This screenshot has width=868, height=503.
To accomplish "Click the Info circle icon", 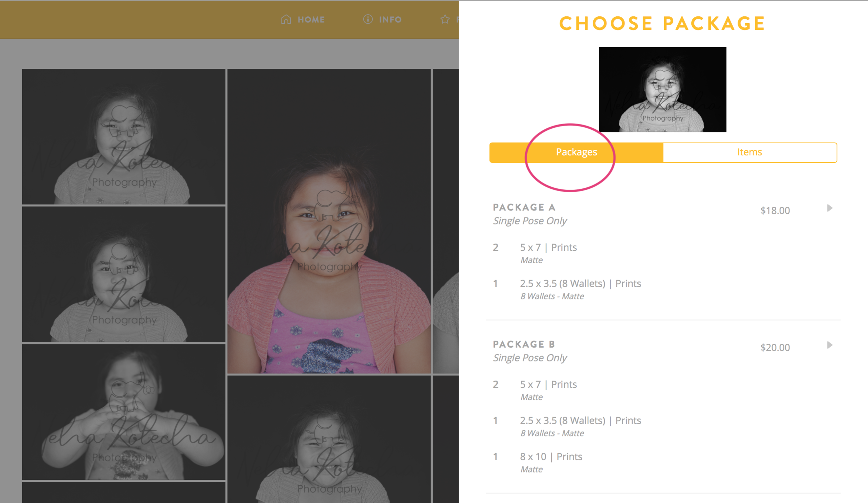I will pyautogui.click(x=368, y=19).
